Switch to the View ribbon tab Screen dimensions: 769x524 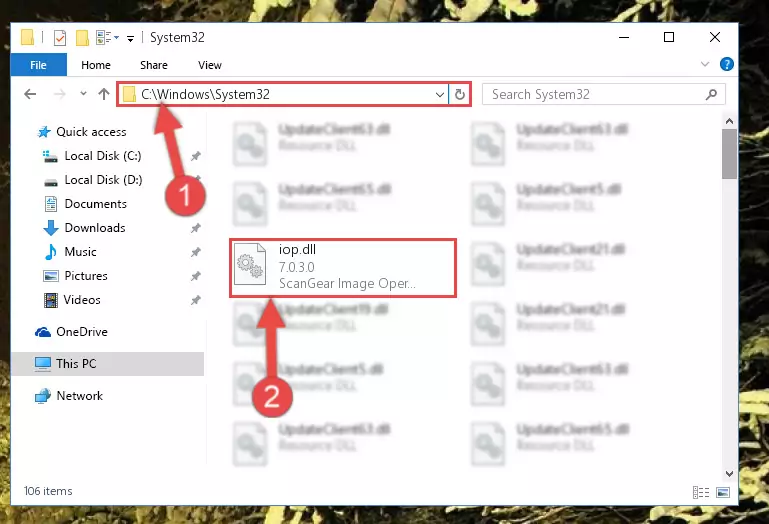tap(210, 65)
